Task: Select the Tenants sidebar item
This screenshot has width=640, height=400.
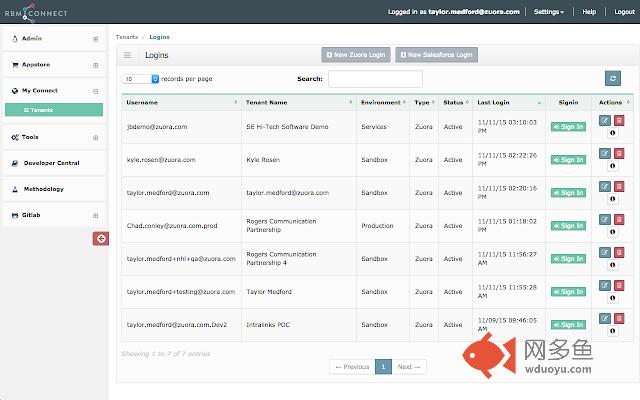Action: click(54, 110)
